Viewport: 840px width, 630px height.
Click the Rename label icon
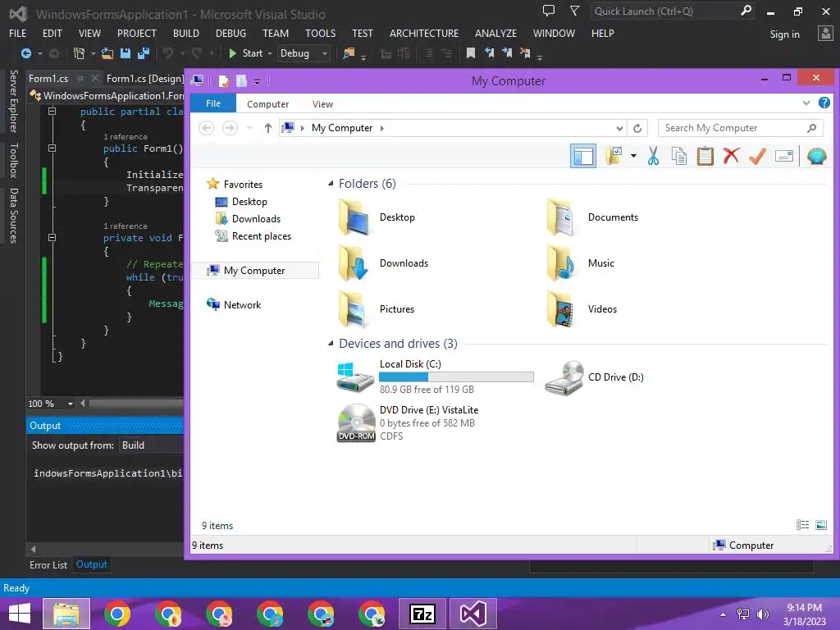(783, 156)
